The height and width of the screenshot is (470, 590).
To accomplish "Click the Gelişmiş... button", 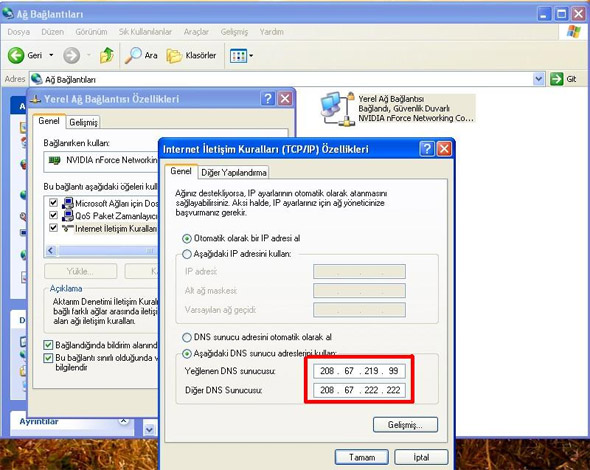I will point(405,425).
